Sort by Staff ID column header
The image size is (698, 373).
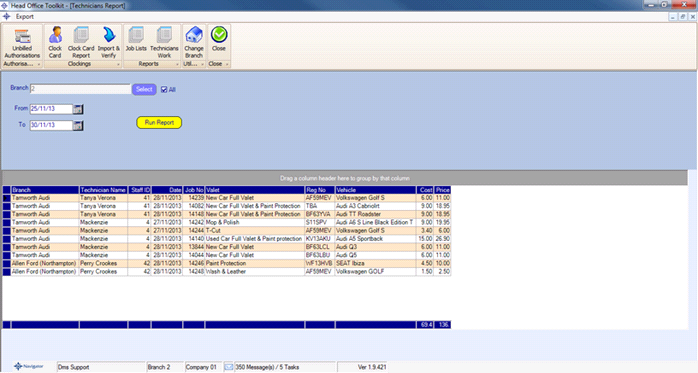(140, 190)
